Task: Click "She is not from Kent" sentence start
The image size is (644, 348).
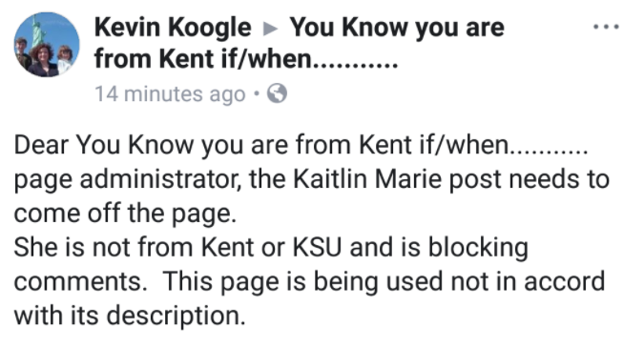Action: click(x=134, y=248)
